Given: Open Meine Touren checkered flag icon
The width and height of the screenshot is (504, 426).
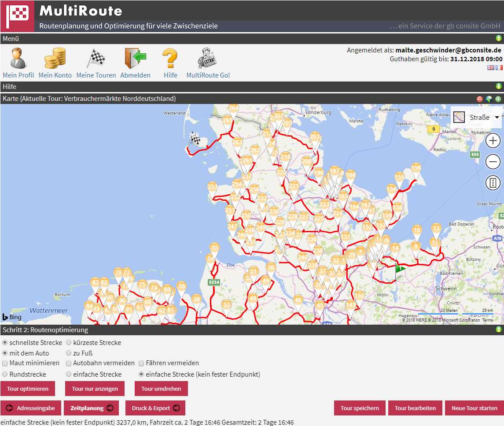Looking at the screenshot, I should [x=96, y=58].
